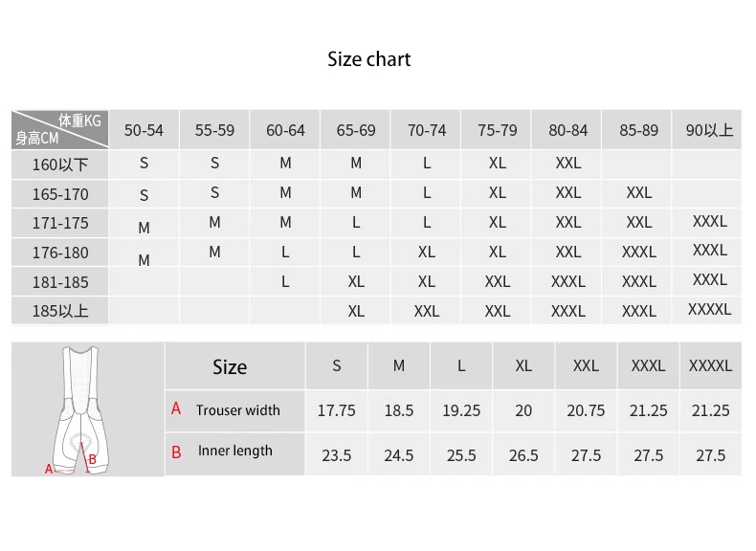Click the bib shorts diagram image
This screenshot has width=756, height=551.
click(81, 409)
